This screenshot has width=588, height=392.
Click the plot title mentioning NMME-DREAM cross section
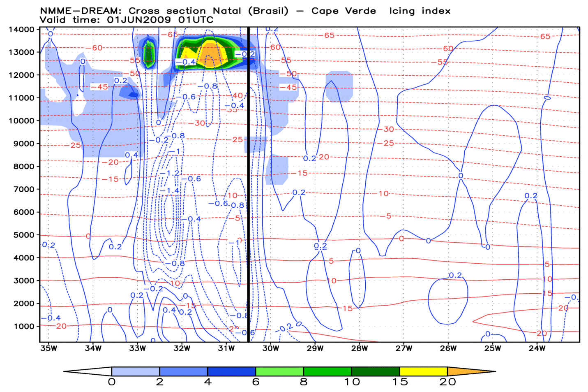point(245,11)
